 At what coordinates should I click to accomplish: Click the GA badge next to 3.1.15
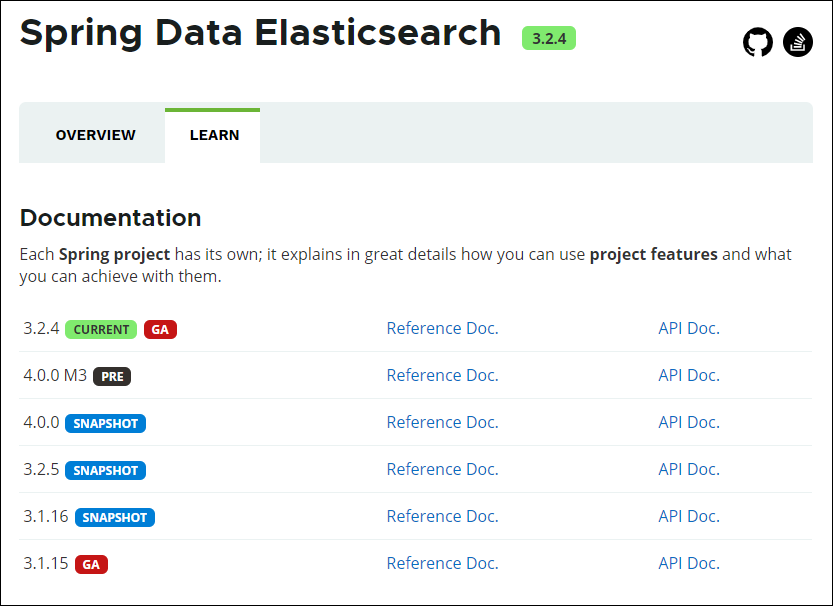(x=91, y=565)
